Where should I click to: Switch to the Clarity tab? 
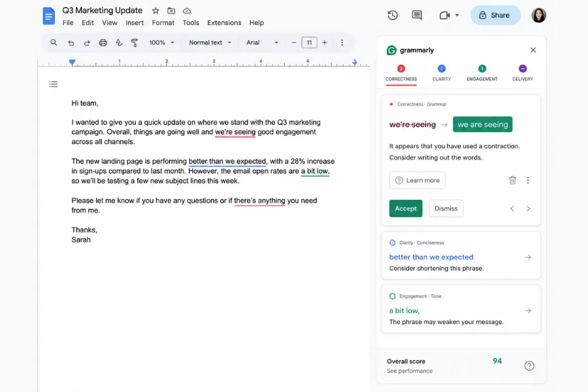[442, 74]
